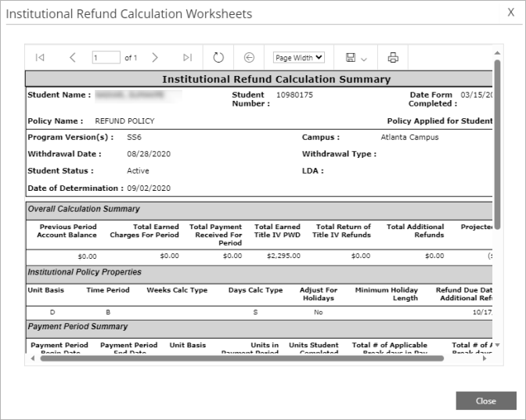Click the LDA label

point(312,171)
